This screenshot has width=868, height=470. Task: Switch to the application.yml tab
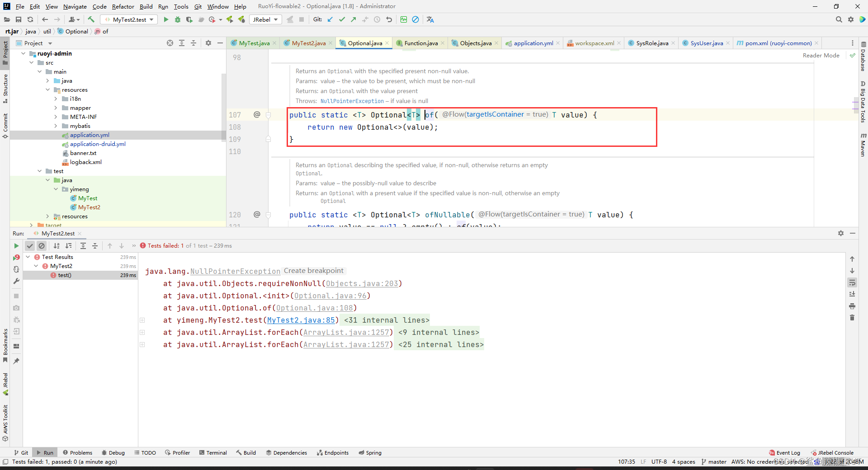tap(533, 43)
